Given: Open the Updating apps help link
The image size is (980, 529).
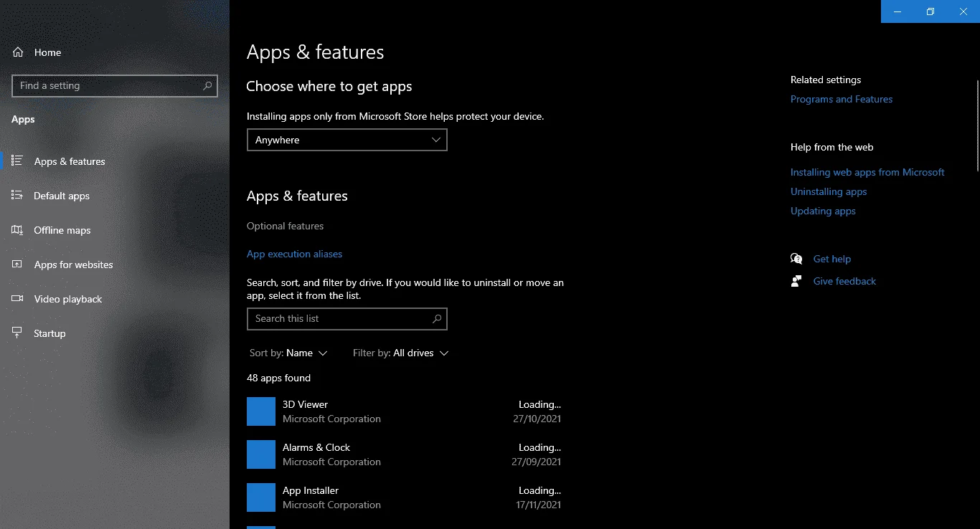Looking at the screenshot, I should pyautogui.click(x=823, y=211).
